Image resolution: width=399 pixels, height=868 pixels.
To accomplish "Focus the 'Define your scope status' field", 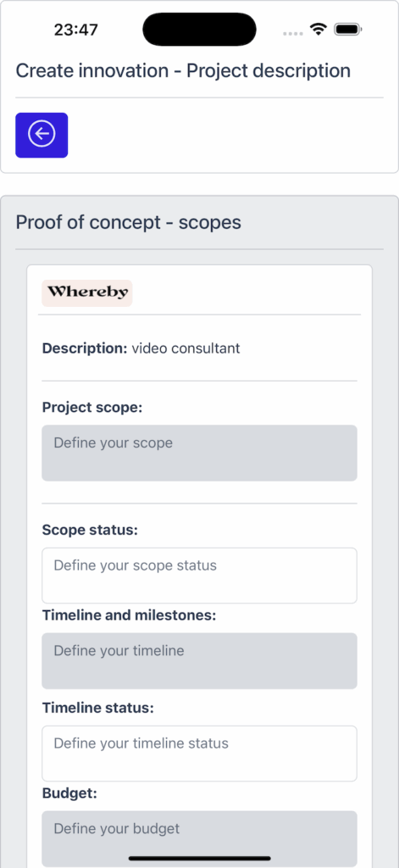I will [x=199, y=576].
